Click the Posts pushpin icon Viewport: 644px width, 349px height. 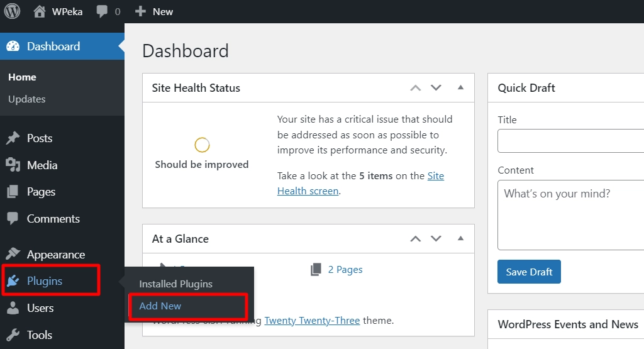point(13,138)
